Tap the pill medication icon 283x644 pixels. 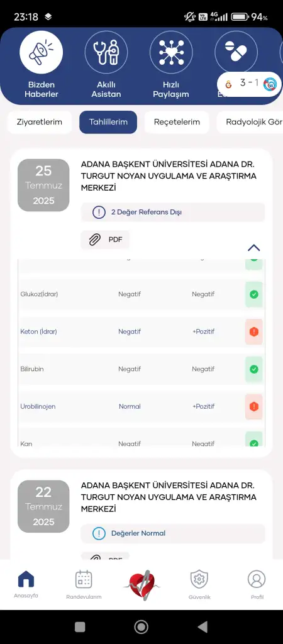click(236, 52)
